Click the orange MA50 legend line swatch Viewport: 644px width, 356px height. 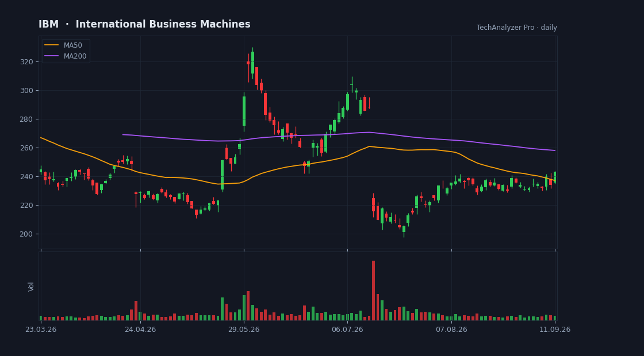(x=51, y=45)
